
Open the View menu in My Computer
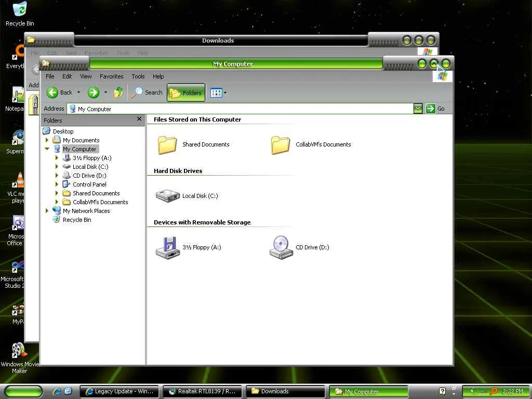pos(86,76)
